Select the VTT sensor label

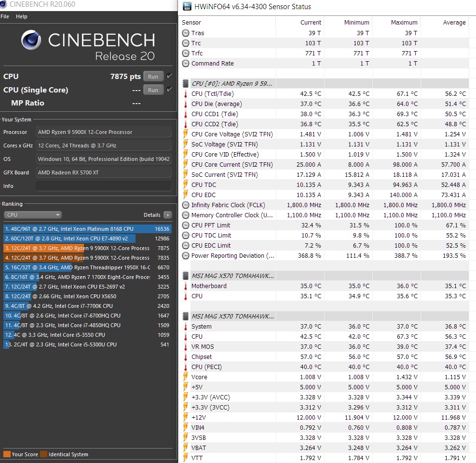[197, 458]
